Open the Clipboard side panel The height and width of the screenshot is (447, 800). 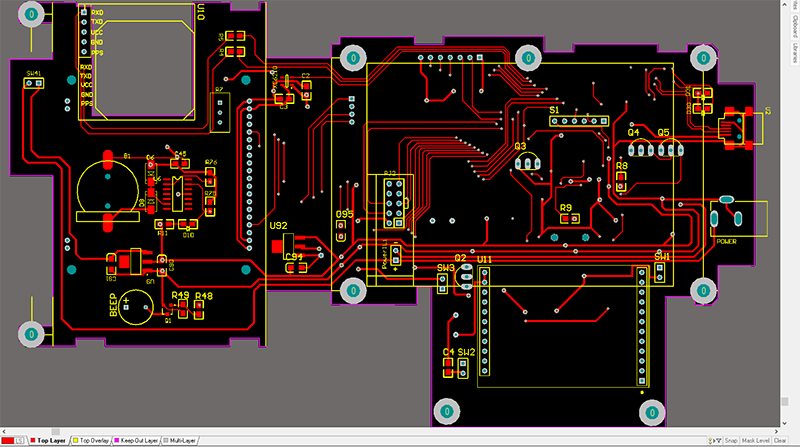click(x=795, y=27)
